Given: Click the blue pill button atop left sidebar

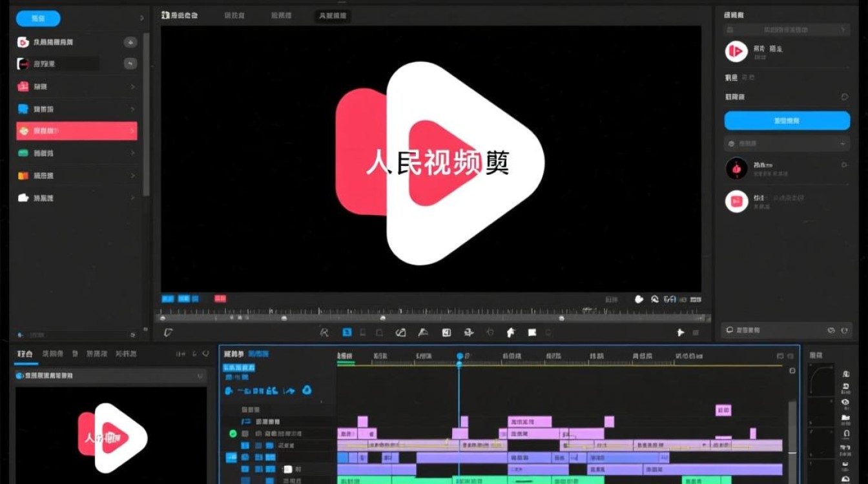Looking at the screenshot, I should (x=38, y=19).
